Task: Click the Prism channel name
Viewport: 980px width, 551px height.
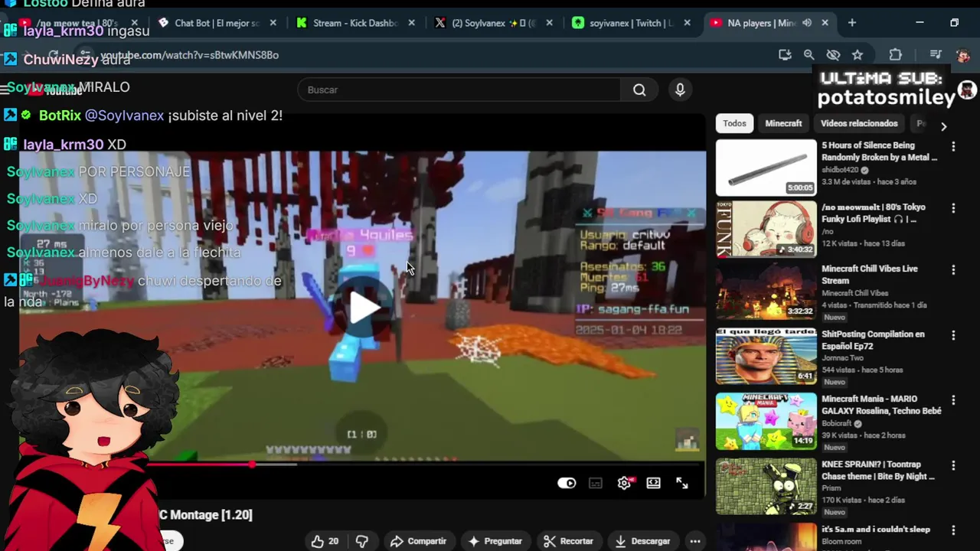Action: [831, 488]
